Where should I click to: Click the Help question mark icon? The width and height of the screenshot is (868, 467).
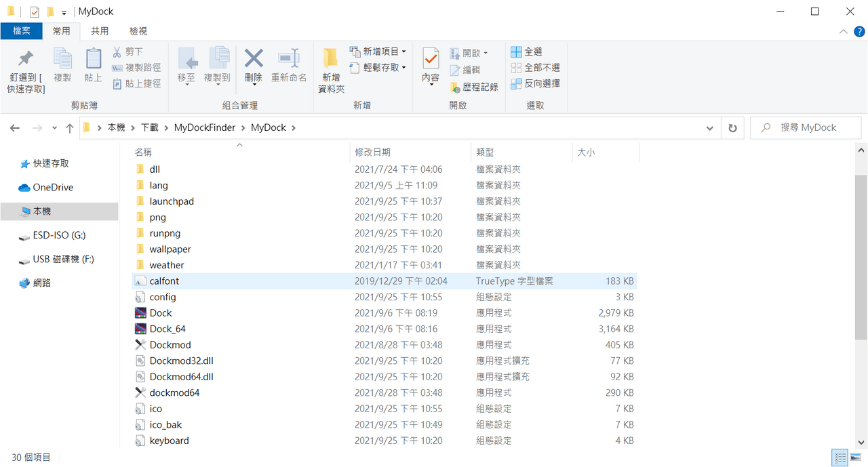859,31
